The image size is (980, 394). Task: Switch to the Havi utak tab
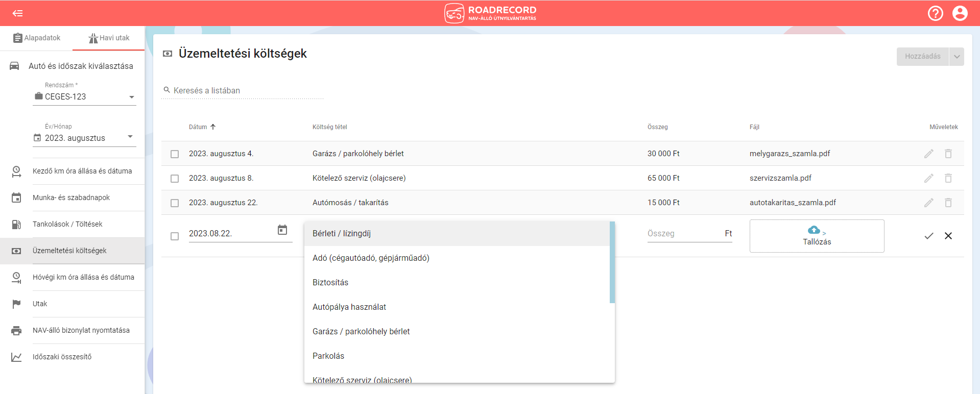109,38
